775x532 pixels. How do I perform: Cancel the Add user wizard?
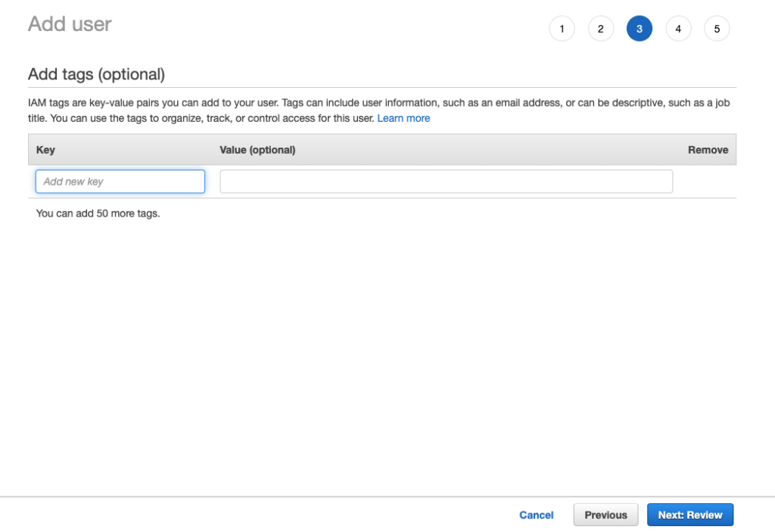coord(537,515)
